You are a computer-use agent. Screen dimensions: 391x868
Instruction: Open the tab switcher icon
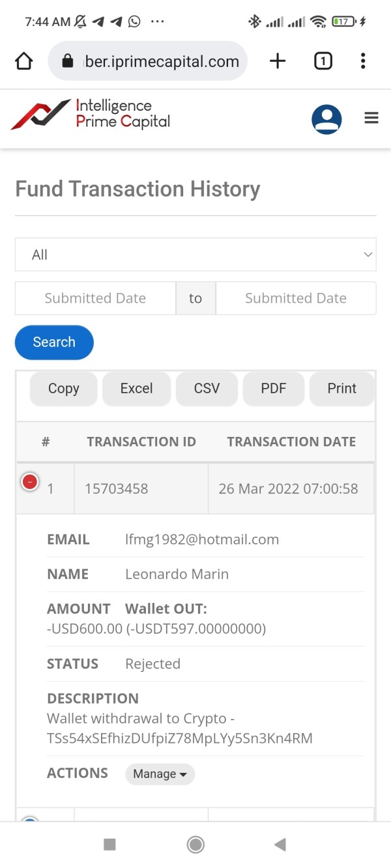click(323, 61)
